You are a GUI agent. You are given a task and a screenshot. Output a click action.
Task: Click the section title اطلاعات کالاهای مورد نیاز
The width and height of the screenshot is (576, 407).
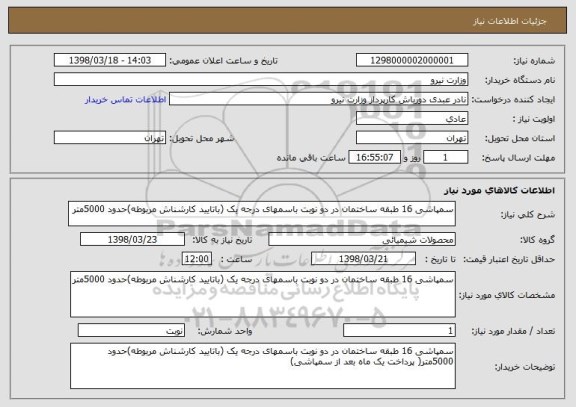500,190
